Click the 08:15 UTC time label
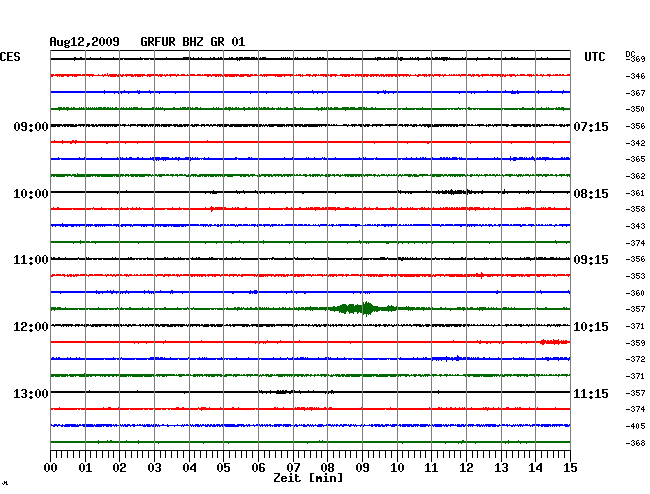 click(591, 194)
